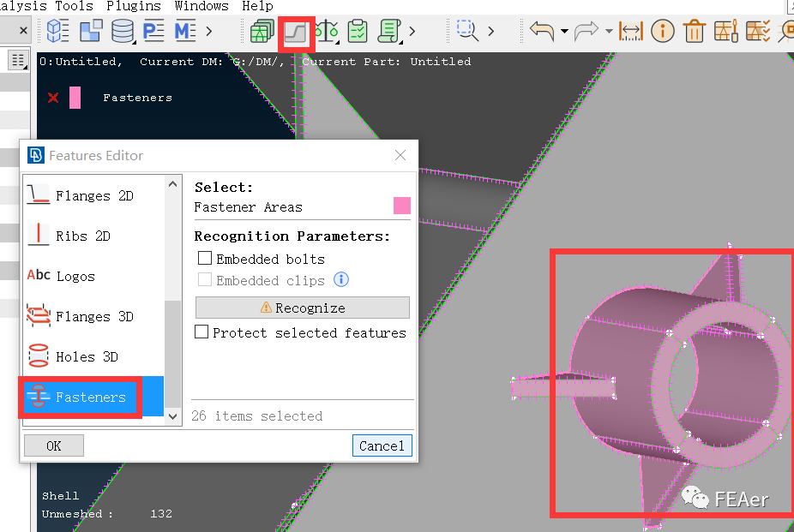Select Holes 3D in feature list
794x532 pixels.
click(93, 357)
